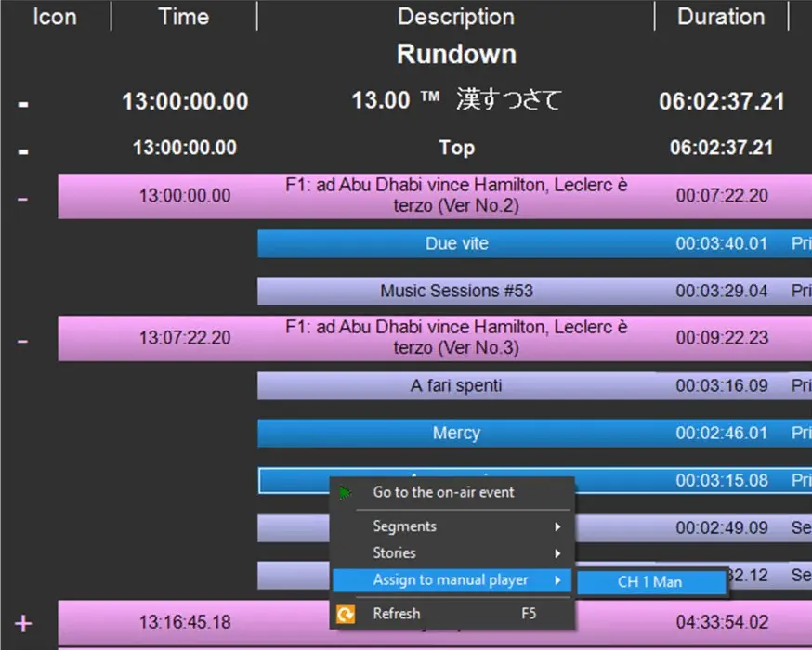Click the Description column header
This screenshot has width=812, height=650.
click(455, 17)
